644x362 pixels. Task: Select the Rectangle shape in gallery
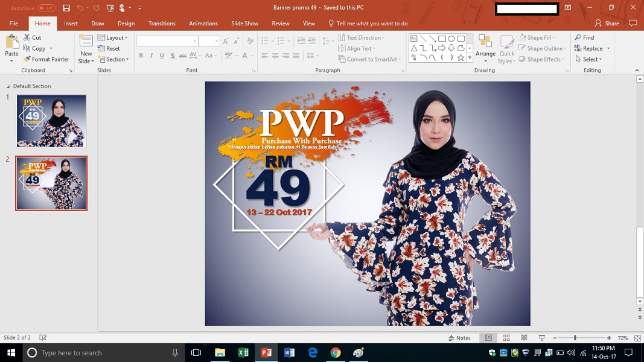442,39
